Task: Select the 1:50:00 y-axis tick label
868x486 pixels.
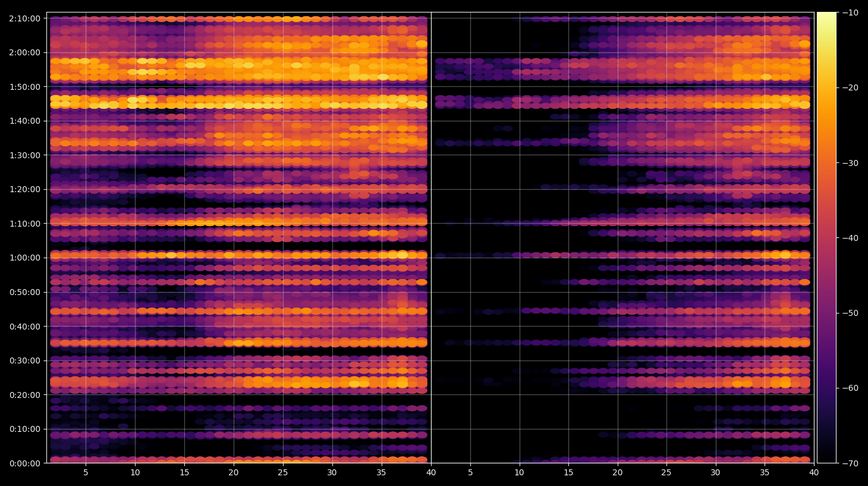Action: click(x=24, y=87)
